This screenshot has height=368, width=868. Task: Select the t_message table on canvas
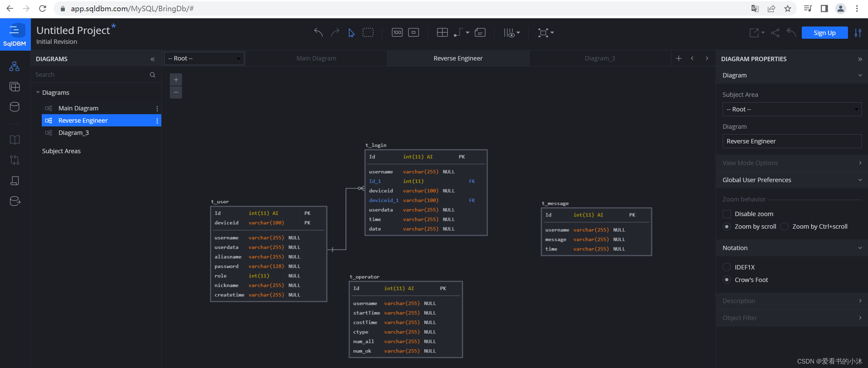(596, 231)
